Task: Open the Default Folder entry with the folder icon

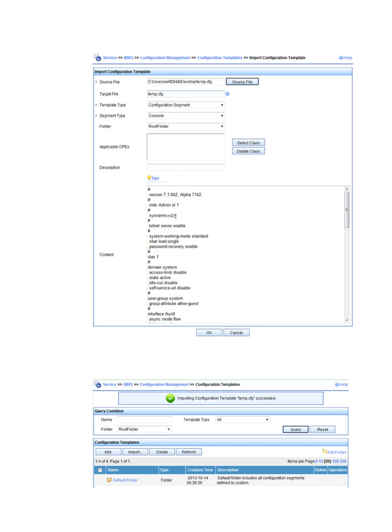Action: pyautogui.click(x=122, y=480)
